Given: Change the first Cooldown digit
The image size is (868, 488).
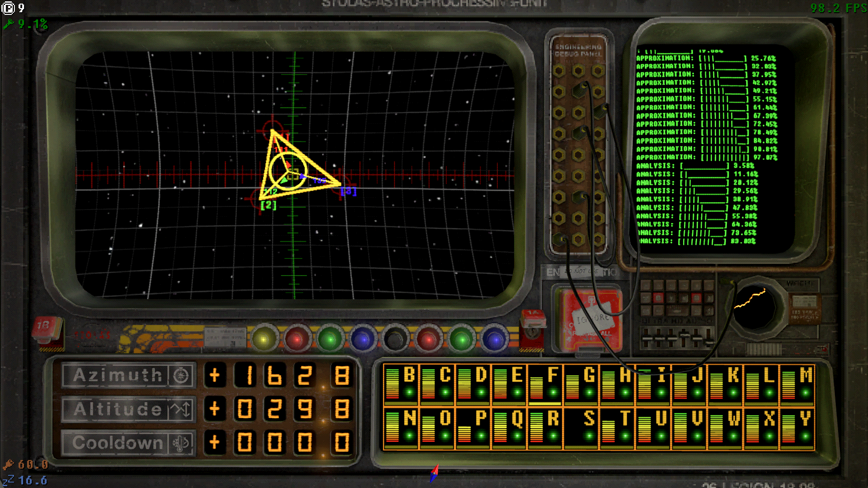Looking at the screenshot, I should (245, 442).
